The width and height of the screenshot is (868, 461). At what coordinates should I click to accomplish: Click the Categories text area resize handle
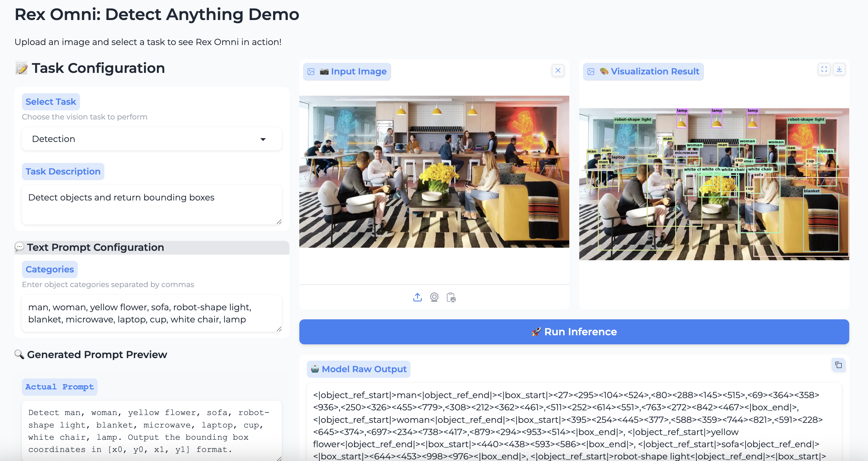pyautogui.click(x=279, y=329)
